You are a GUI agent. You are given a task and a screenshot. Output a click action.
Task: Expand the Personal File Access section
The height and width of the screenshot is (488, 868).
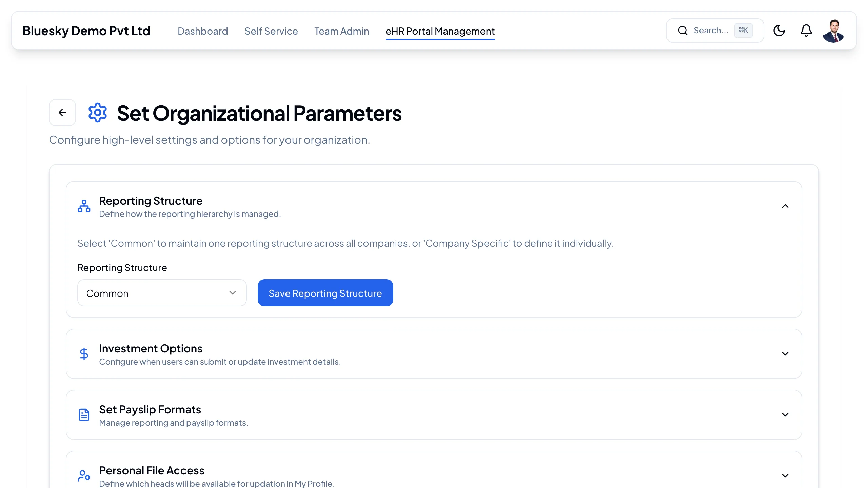coord(785,476)
